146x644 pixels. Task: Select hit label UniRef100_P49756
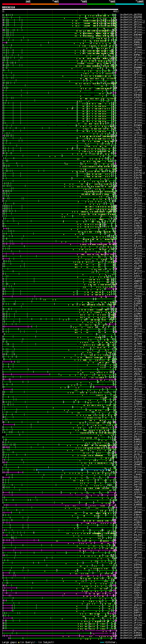coord(131,130)
